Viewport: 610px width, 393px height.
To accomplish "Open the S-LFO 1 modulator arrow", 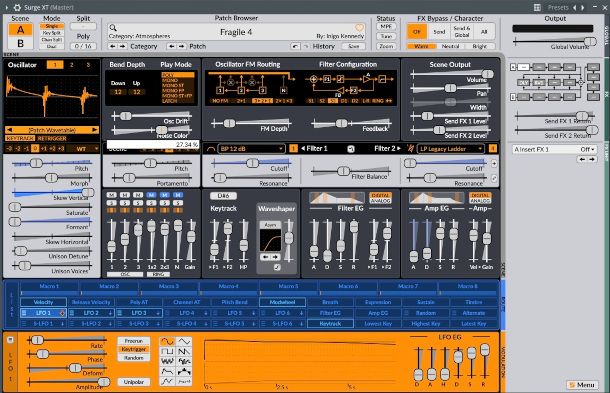I will (x=62, y=323).
